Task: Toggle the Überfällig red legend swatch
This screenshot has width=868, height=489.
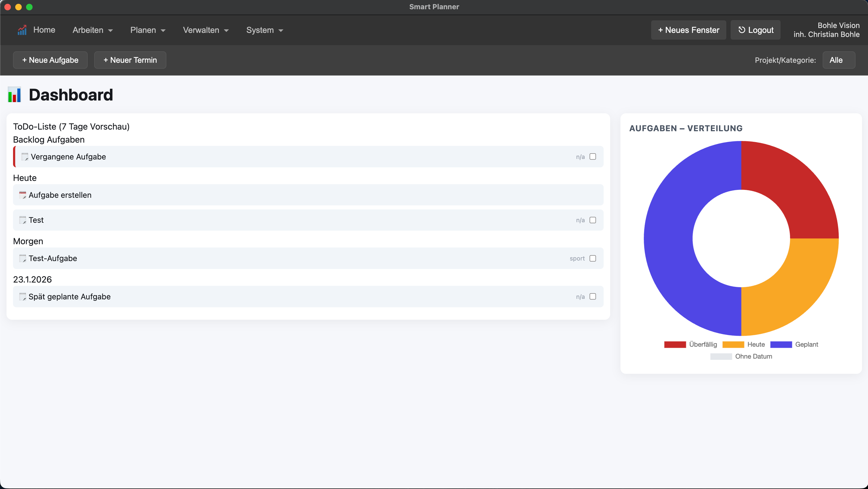Action: click(674, 344)
